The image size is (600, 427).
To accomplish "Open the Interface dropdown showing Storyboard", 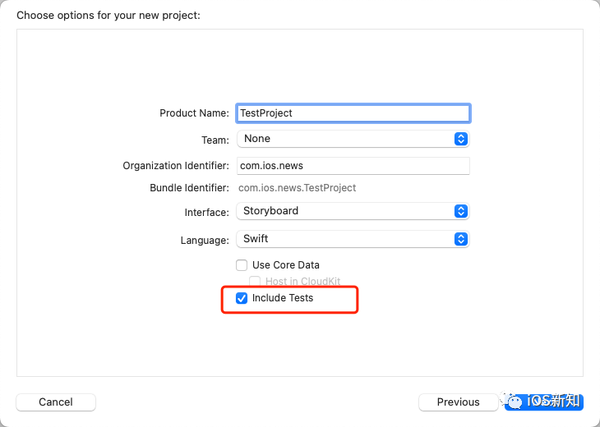I will (353, 211).
